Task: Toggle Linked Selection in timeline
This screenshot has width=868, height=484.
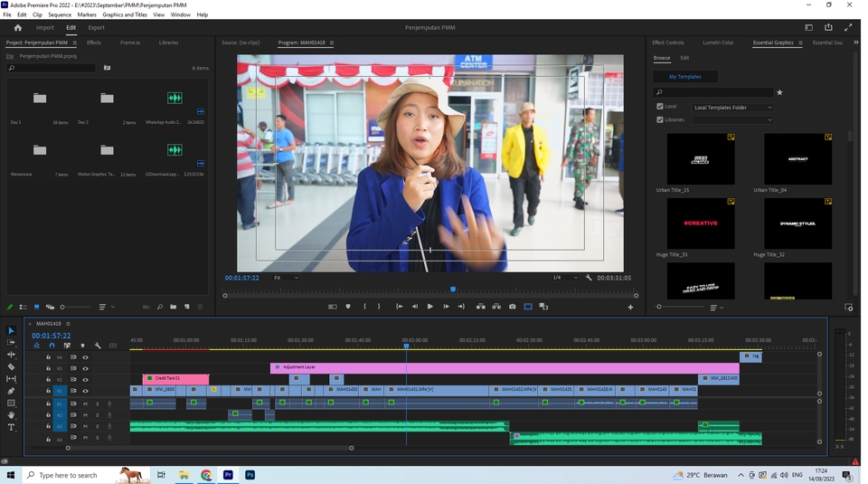Action: pyautogui.click(x=67, y=346)
